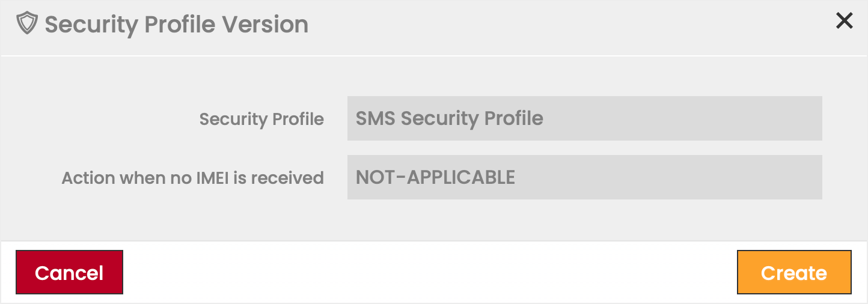Dismiss dialog using the X icon
The image size is (868, 304).
[844, 21]
